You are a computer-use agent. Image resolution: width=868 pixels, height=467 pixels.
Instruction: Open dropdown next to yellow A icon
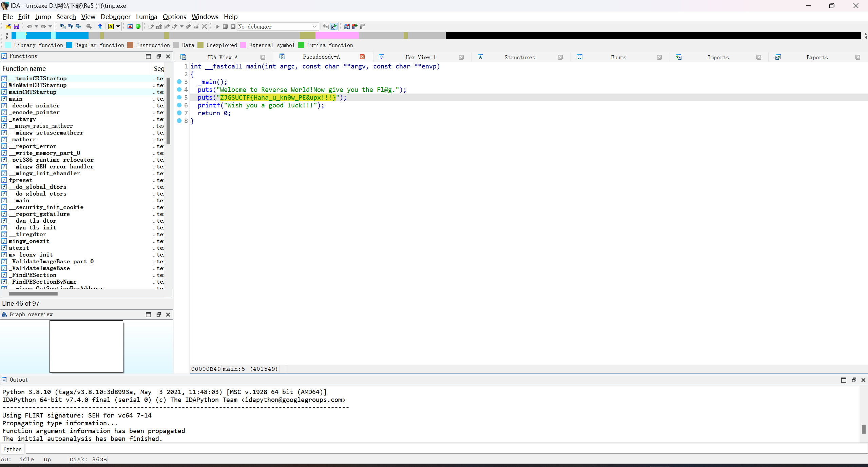[118, 26]
